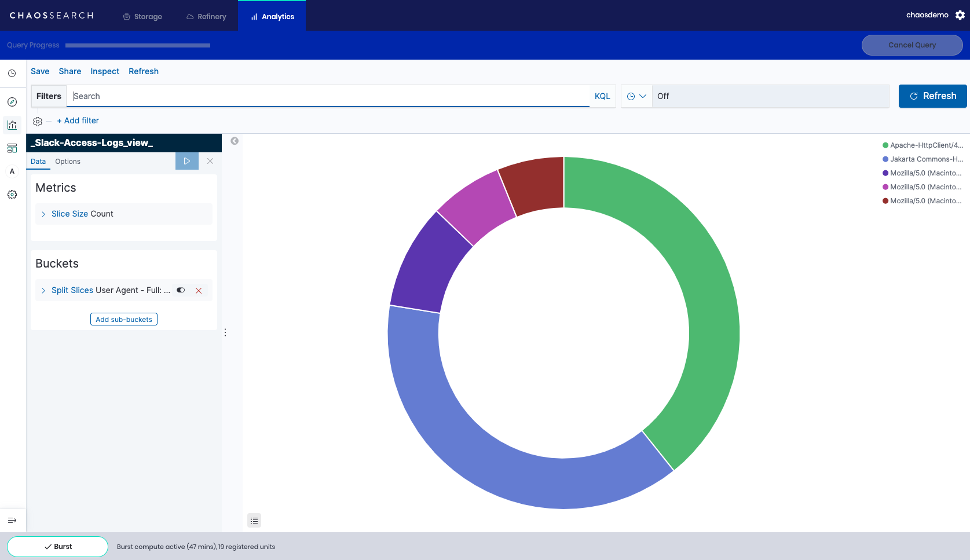Image resolution: width=970 pixels, height=560 pixels.
Task: Open the recently viewed clock icon in sidebar
Action: click(x=12, y=74)
